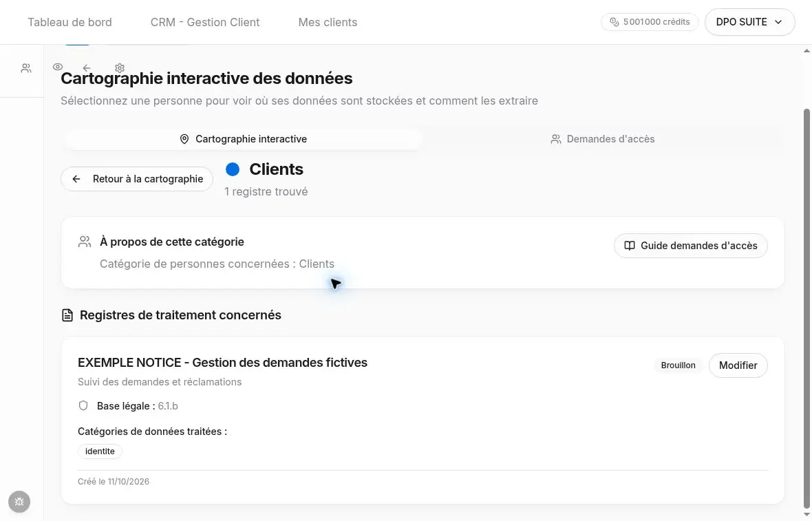Viewport: 812px width, 521px height.
Task: Click the Brouillon status badge
Action: click(678, 365)
